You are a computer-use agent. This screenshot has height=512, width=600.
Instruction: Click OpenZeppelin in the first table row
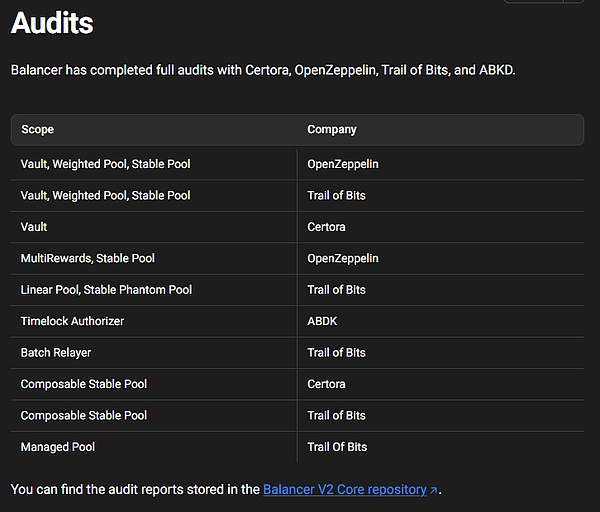point(343,164)
